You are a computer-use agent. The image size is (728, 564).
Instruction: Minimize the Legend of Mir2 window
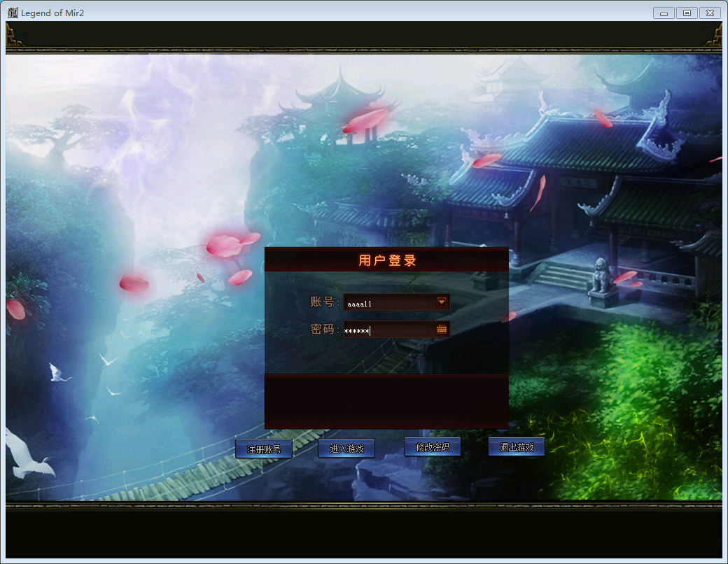[664, 13]
